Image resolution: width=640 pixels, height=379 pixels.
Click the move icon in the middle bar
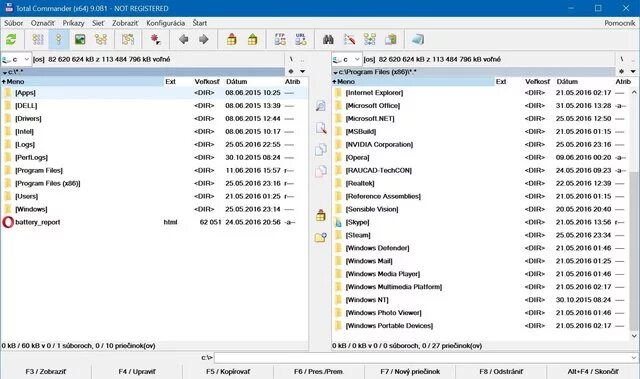(x=320, y=171)
